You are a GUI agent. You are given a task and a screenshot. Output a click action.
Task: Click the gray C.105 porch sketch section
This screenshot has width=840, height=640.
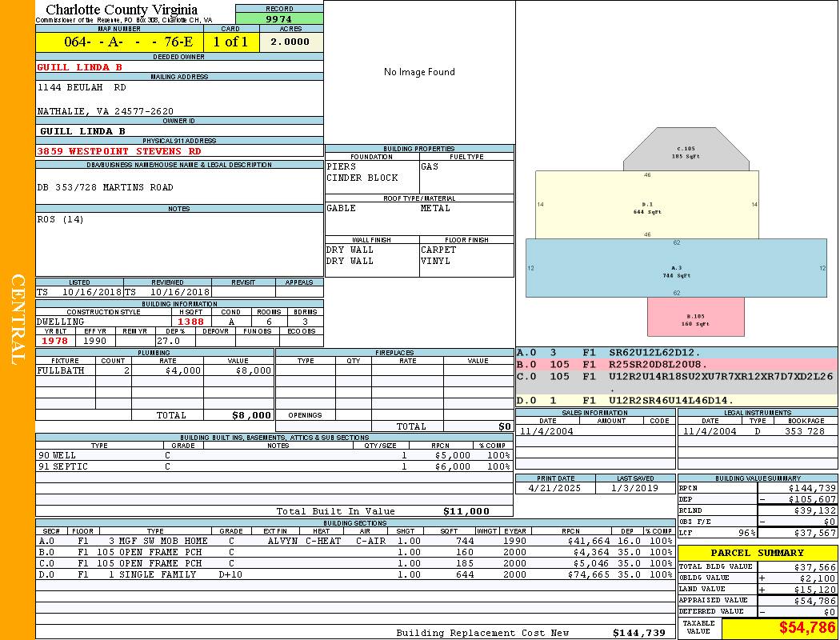[686, 152]
